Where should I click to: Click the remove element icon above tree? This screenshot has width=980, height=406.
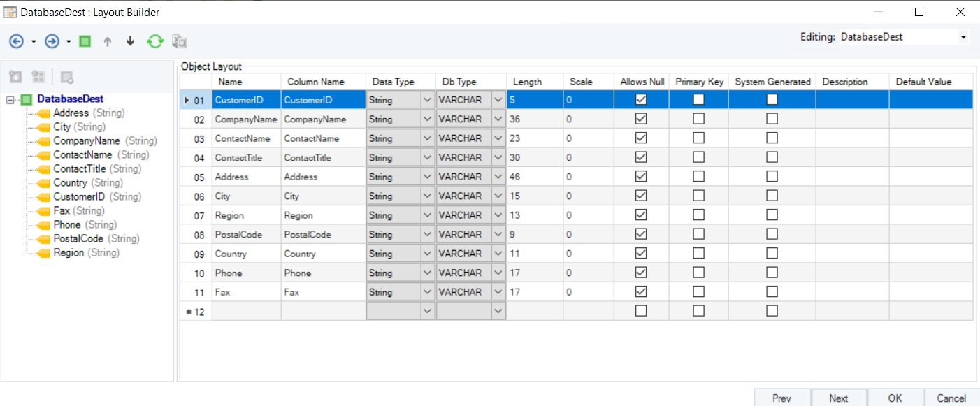[67, 77]
